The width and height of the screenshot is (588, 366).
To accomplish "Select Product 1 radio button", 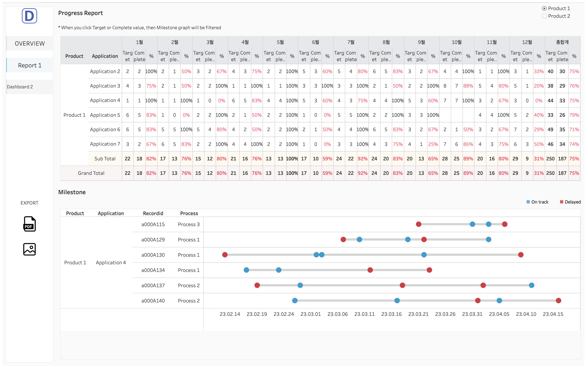I will tap(544, 8).
